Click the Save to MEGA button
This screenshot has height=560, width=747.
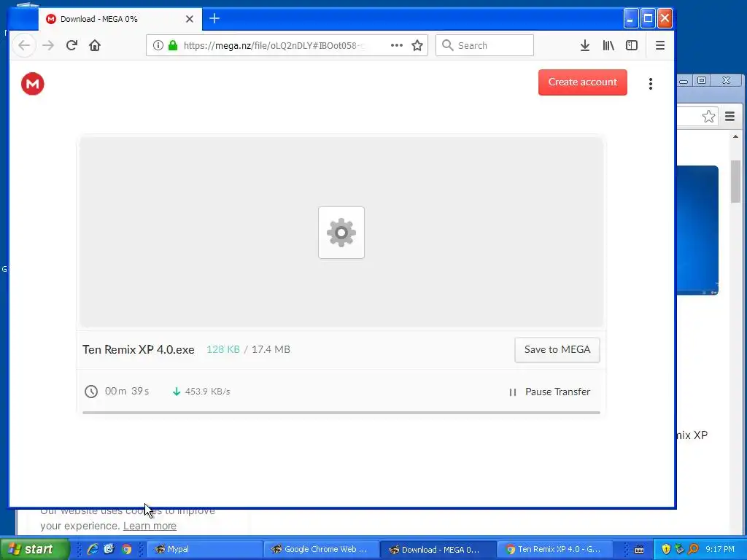click(557, 349)
